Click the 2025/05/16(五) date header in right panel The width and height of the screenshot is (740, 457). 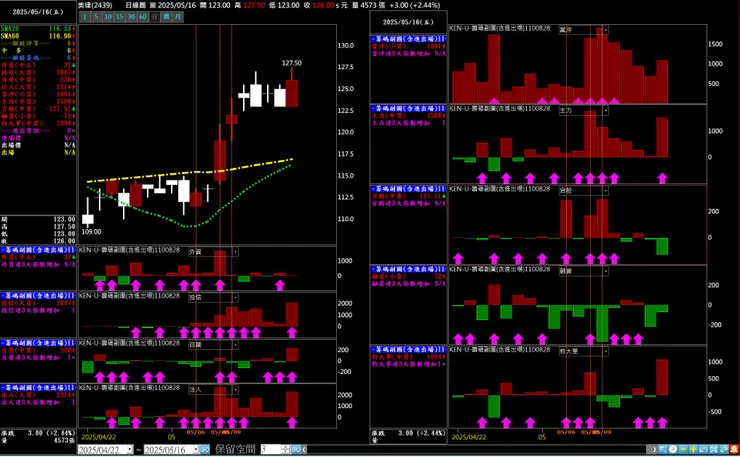point(408,22)
